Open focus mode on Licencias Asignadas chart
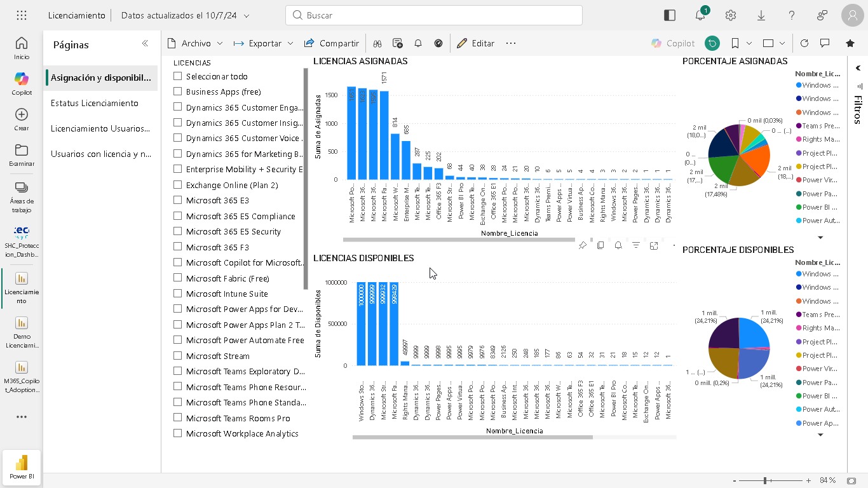This screenshot has height=488, width=868. 654,245
